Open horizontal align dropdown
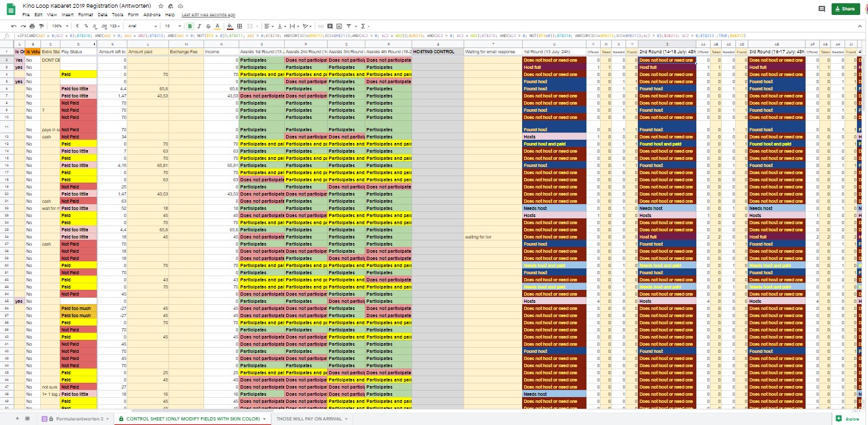This screenshot has height=425, width=868. click(x=269, y=26)
